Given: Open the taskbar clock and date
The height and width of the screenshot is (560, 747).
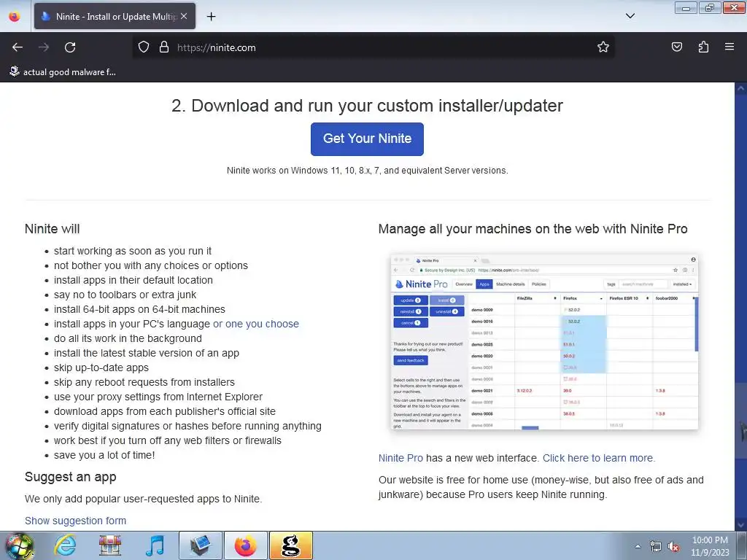Looking at the screenshot, I should click(710, 546).
